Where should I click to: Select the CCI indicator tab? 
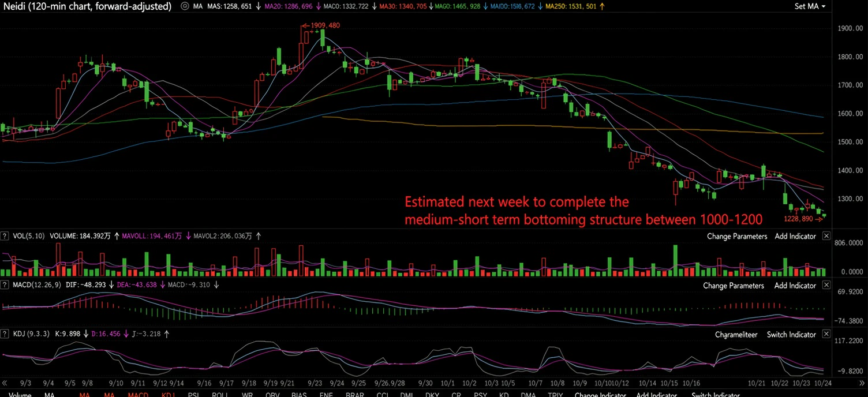pos(382,395)
